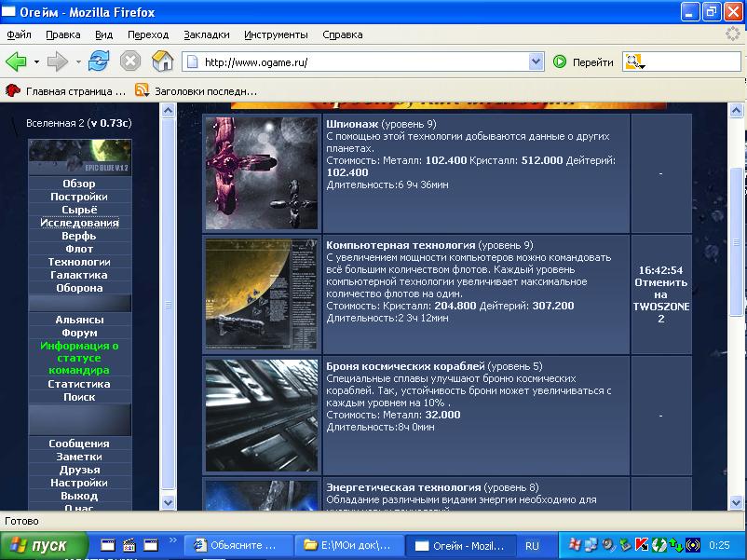Open Информация о статусе командира

79,358
